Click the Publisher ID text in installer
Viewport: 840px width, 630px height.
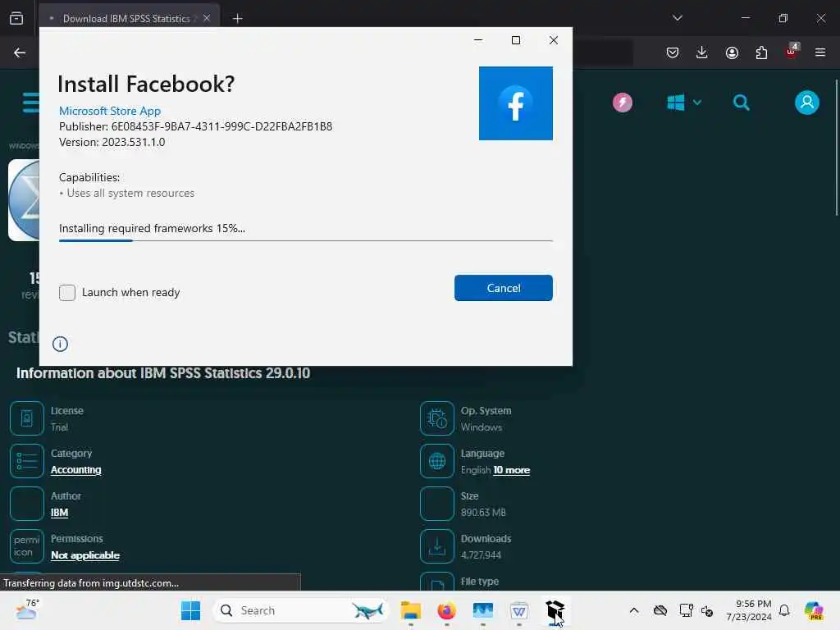(195, 126)
